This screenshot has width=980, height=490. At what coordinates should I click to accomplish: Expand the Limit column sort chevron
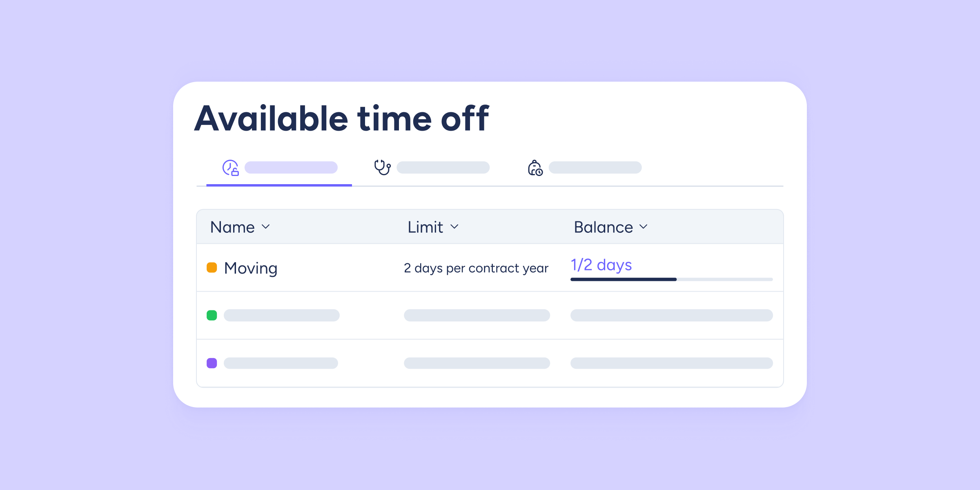(454, 227)
